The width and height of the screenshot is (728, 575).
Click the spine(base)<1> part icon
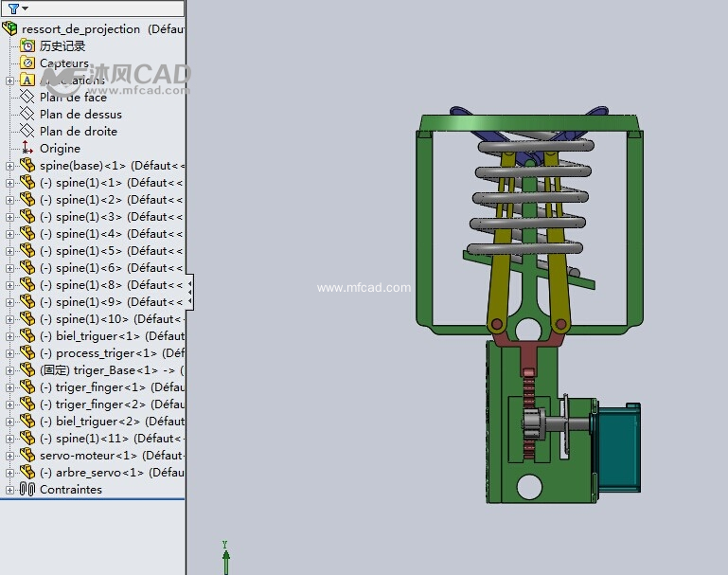pos(27,166)
